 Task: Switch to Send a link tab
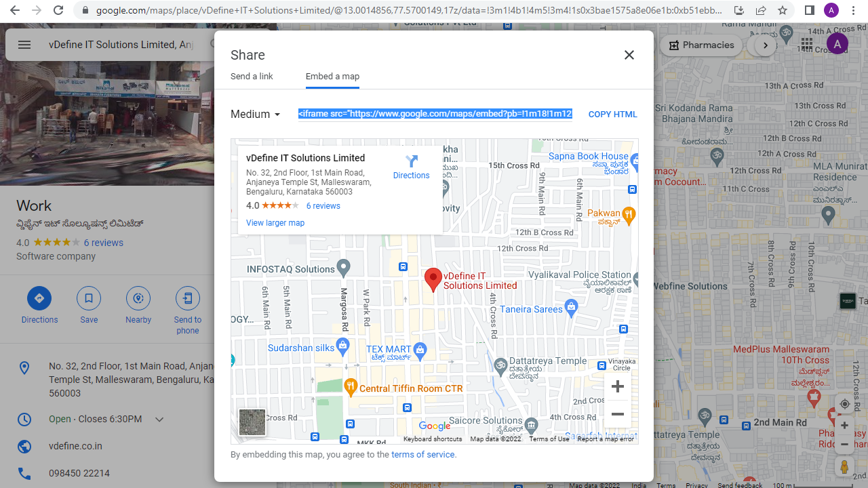point(252,77)
